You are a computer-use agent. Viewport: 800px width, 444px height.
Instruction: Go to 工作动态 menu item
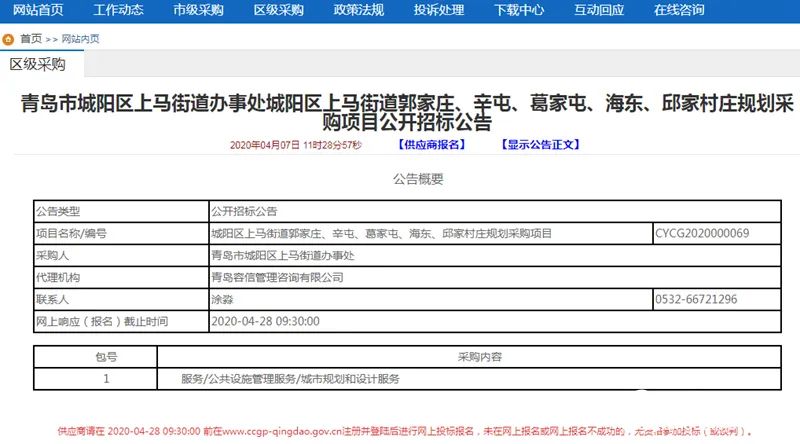118,11
